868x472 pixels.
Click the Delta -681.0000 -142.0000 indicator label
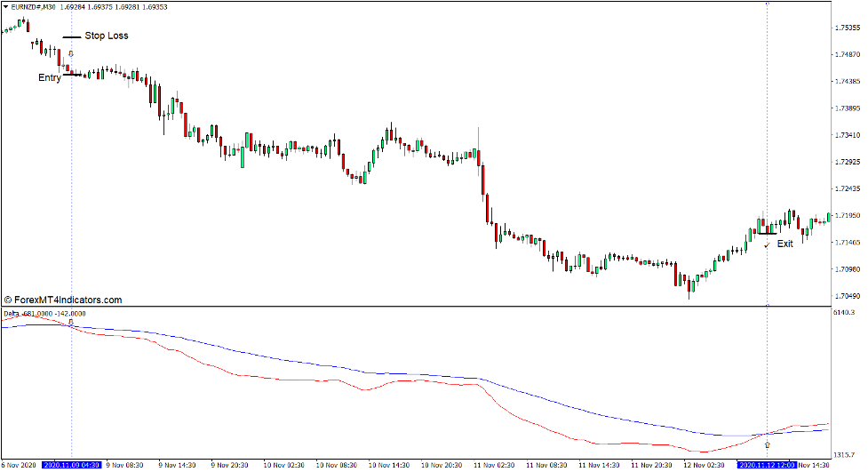pyautogui.click(x=44, y=314)
